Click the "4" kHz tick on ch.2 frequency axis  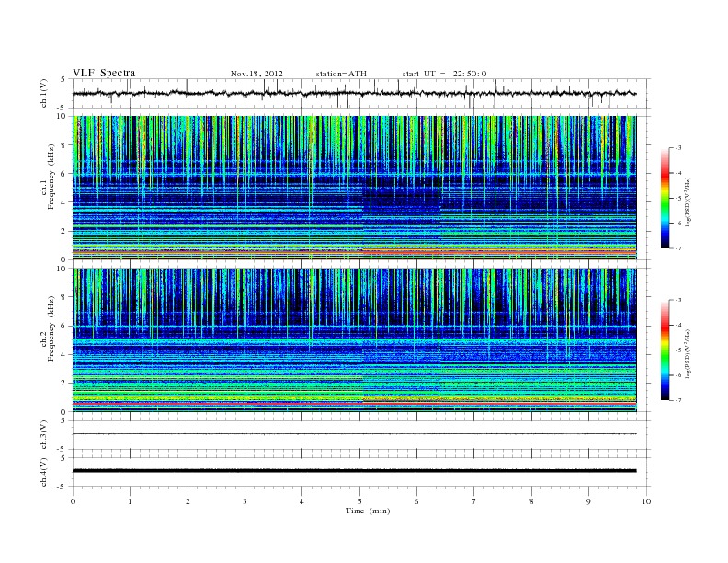point(64,354)
